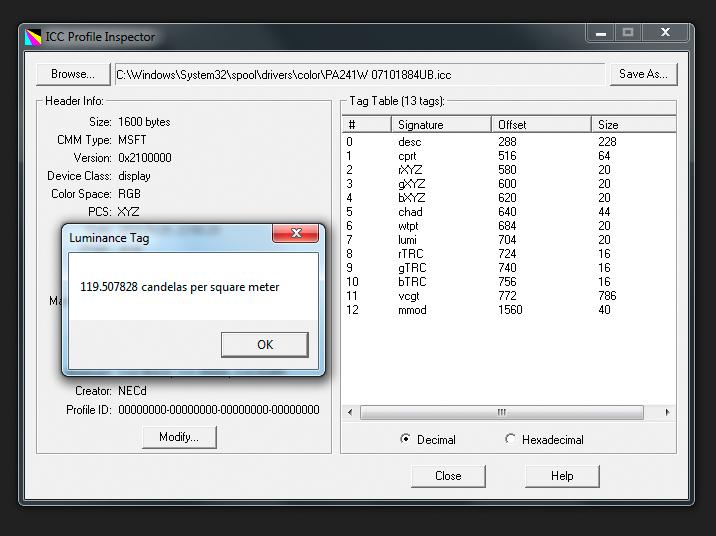Select the desc tag row
The height and width of the screenshot is (536, 716).
[509, 142]
